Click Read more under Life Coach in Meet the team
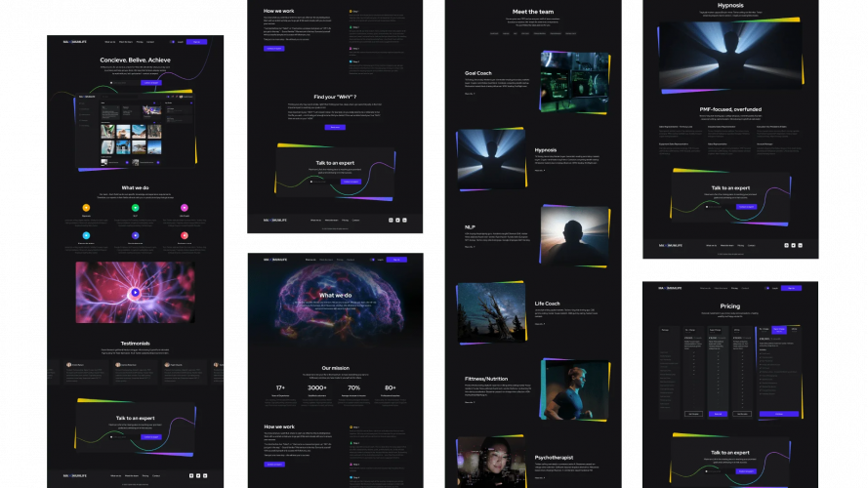Image resolution: width=868 pixels, height=488 pixels. pyautogui.click(x=540, y=324)
